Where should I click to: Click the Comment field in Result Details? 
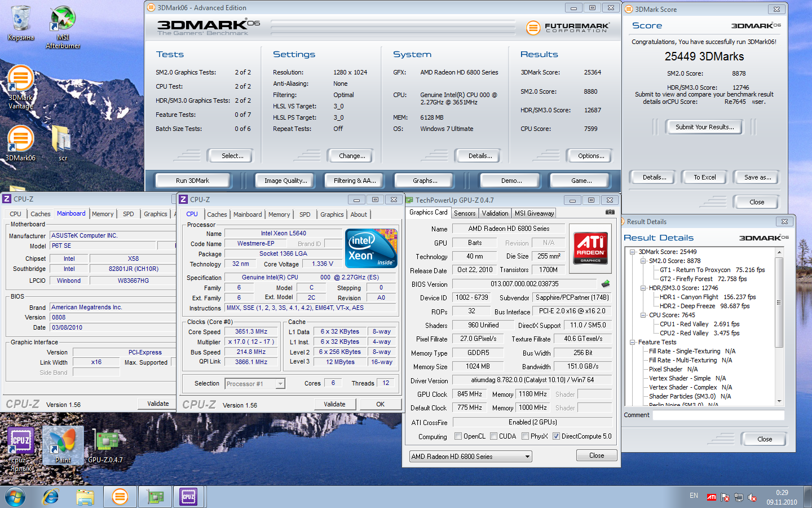coord(718,415)
